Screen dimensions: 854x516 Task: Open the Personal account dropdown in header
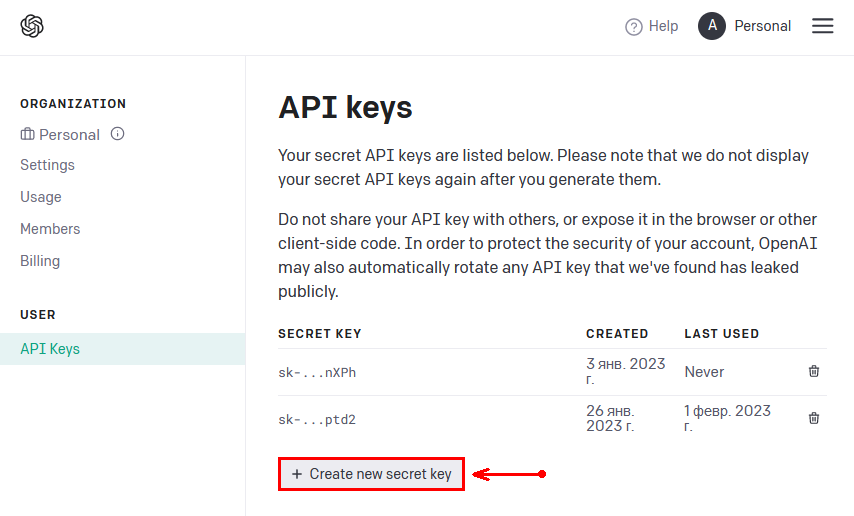click(762, 26)
